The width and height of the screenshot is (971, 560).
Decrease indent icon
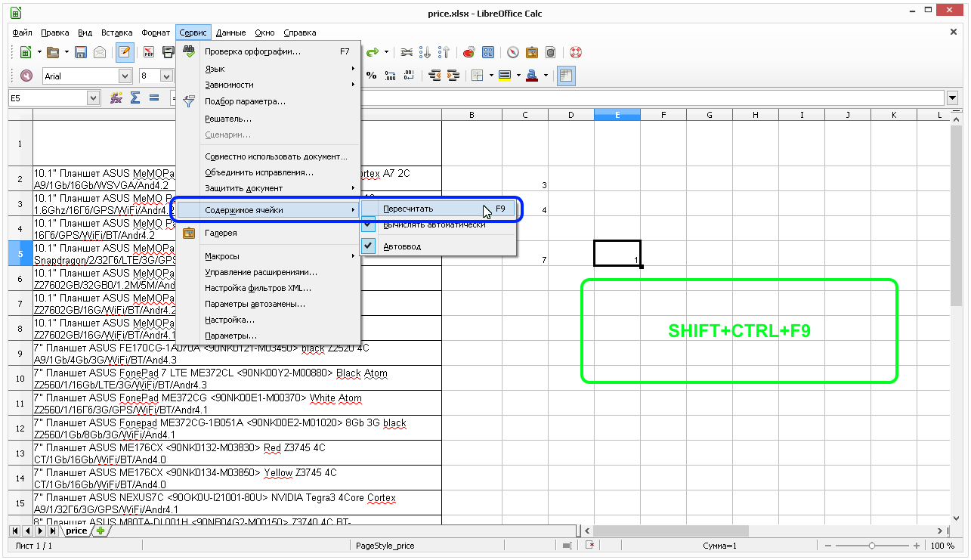(434, 76)
